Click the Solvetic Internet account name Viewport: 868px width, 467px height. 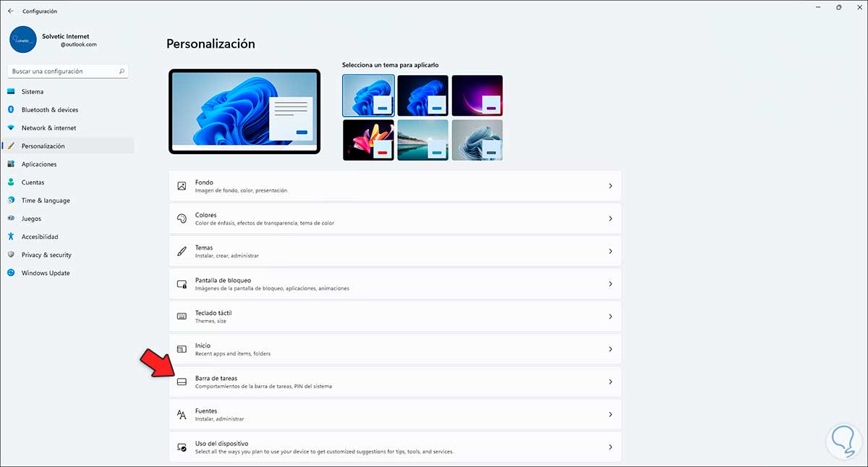point(67,35)
